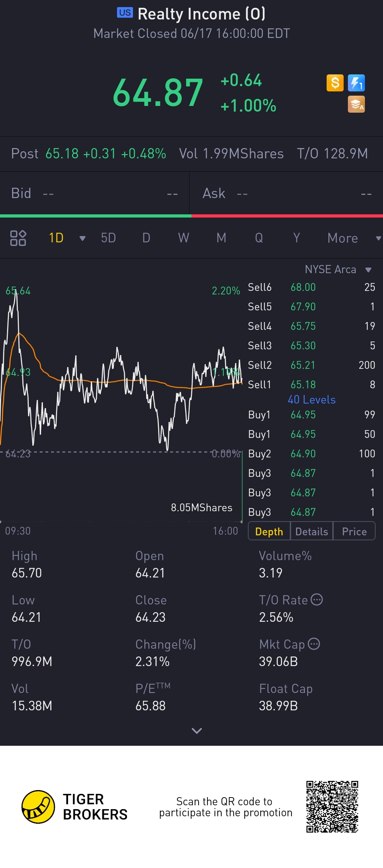Viewport: 383px width, 868px height.
Task: Open the chart layout grid icon
Action: pyautogui.click(x=18, y=238)
